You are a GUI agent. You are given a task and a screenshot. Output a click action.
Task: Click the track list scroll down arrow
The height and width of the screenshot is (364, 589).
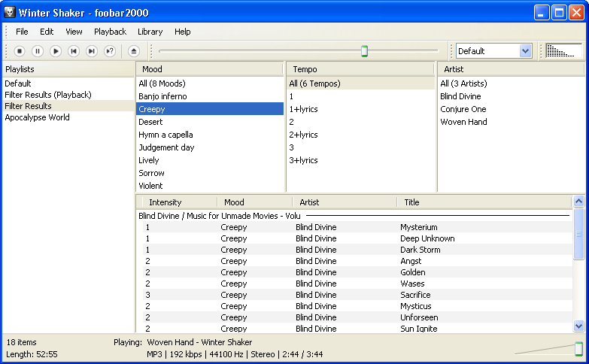[579, 326]
